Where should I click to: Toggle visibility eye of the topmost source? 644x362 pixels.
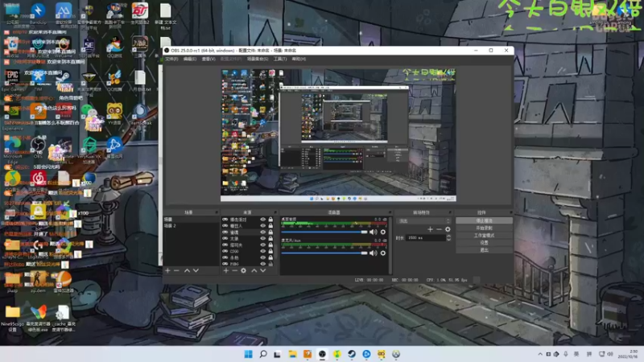tap(263, 220)
